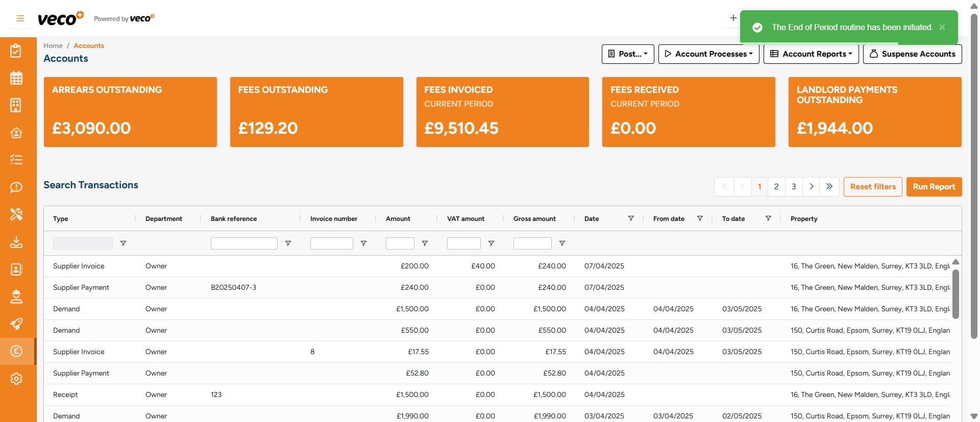
Task: Open the settings gear in sidebar
Action: pyautogui.click(x=16, y=379)
